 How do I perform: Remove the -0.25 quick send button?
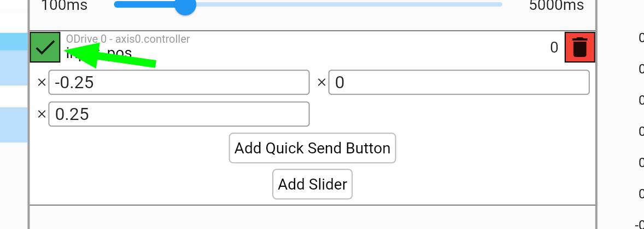coord(42,82)
